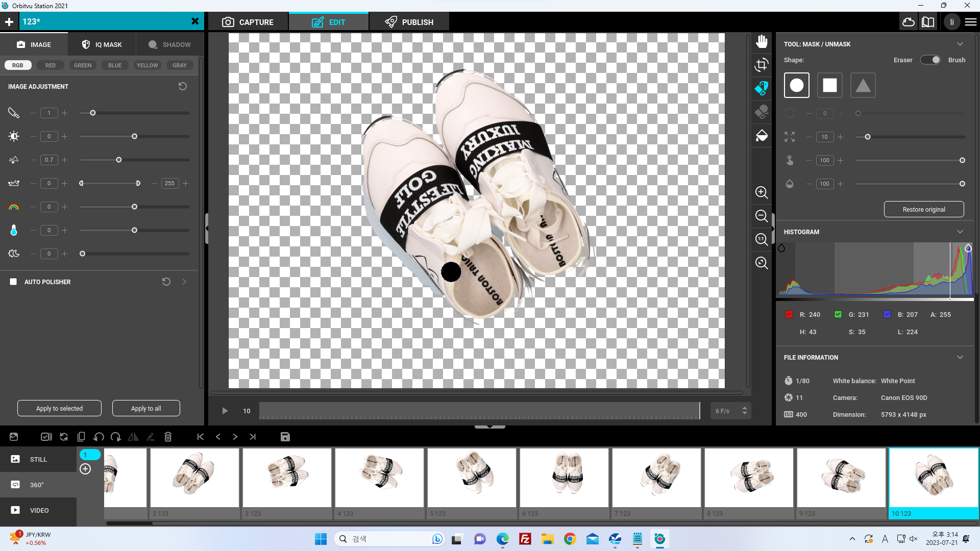Click Apply to all
This screenshot has width=980, height=551.
[146, 408]
